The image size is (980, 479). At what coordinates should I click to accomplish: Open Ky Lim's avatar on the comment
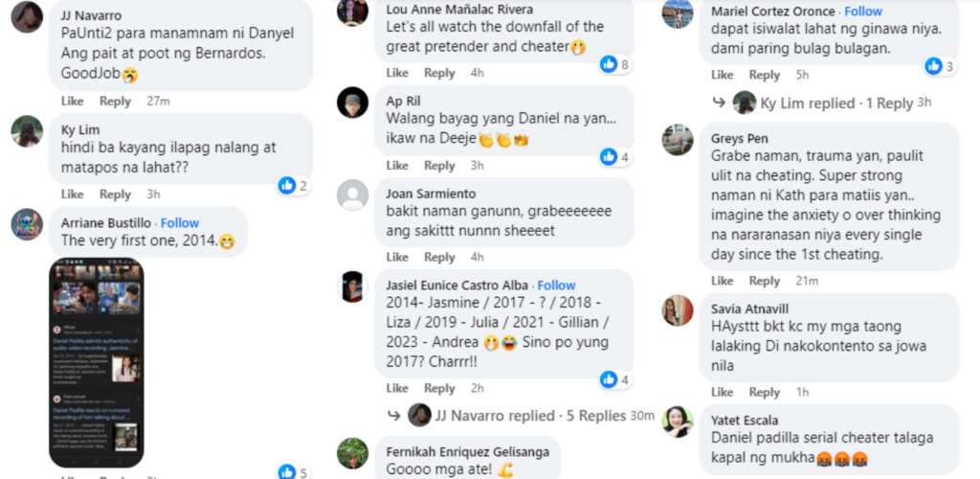(x=27, y=131)
